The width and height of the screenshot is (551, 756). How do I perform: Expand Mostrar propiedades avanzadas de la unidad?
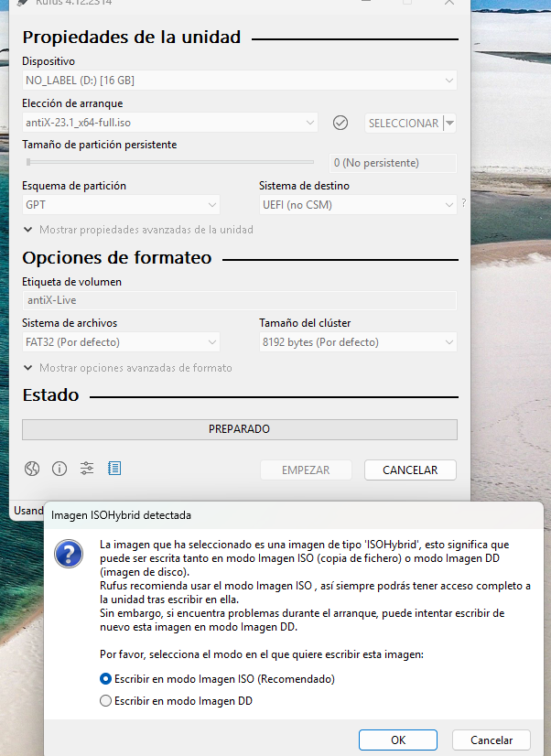(138, 230)
